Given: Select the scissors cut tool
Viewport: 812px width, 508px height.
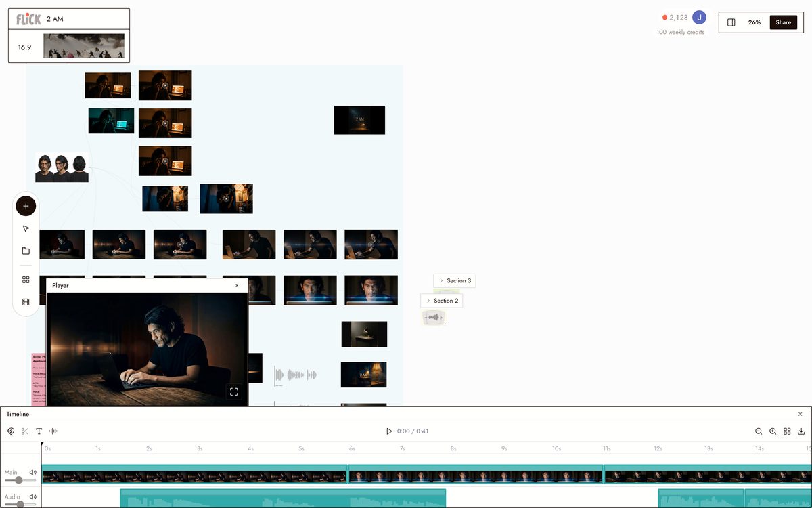Looking at the screenshot, I should (x=24, y=431).
